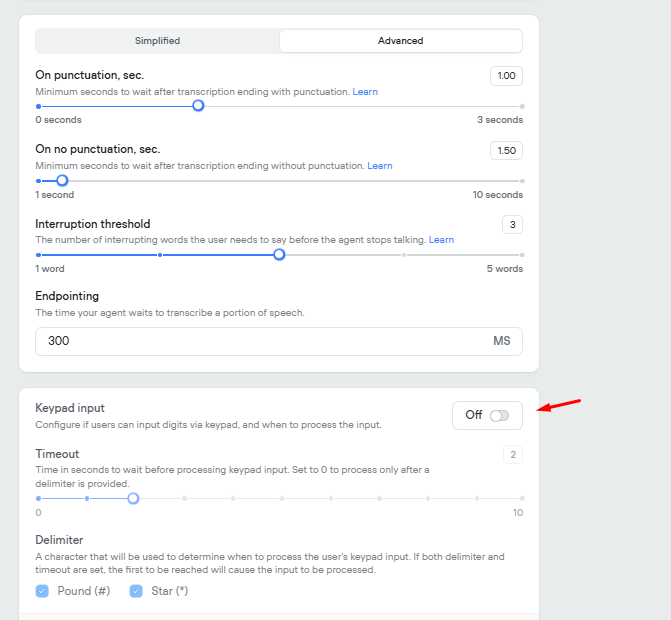671x620 pixels.
Task: Click the On no punctuation value box 1.50
Action: [506, 150]
